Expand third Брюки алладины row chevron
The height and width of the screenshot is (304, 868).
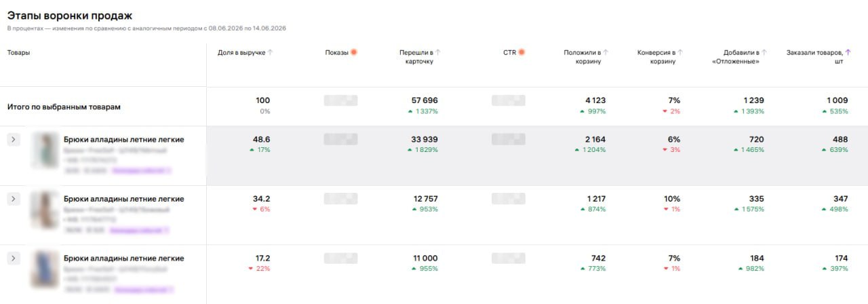[14, 258]
